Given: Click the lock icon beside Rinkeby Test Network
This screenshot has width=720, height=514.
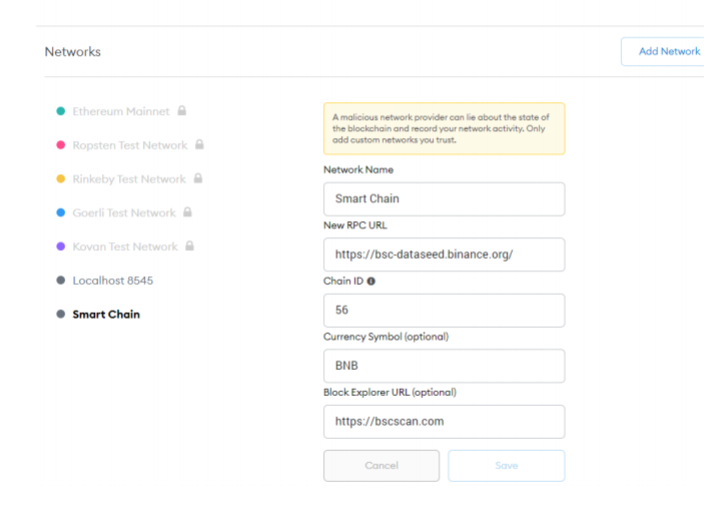Looking at the screenshot, I should 198,178.
